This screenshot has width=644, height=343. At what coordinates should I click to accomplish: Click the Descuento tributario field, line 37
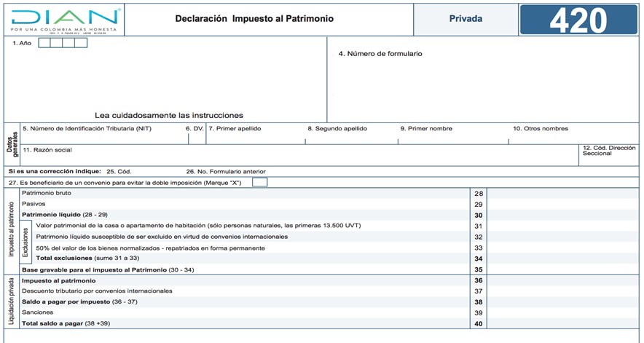pos(562,291)
